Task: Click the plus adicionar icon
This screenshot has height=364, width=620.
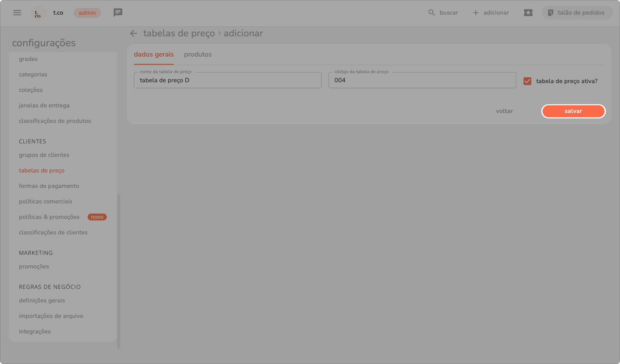Action: (x=476, y=13)
